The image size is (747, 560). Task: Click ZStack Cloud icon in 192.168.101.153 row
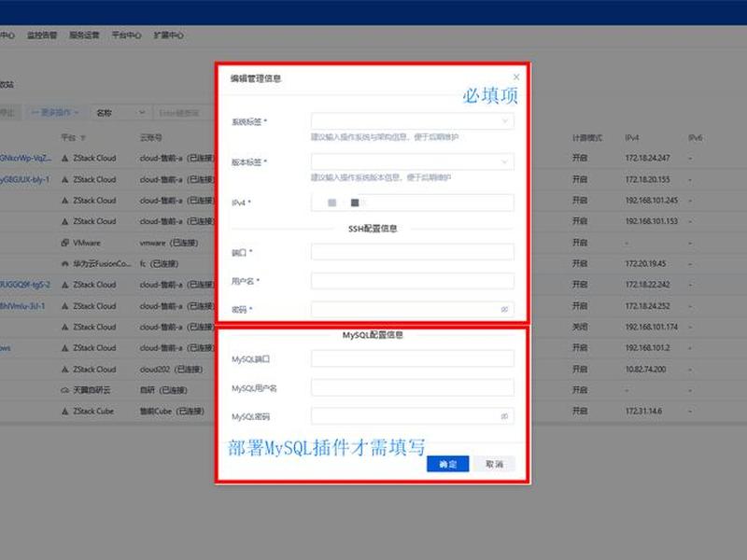pyautogui.click(x=65, y=221)
